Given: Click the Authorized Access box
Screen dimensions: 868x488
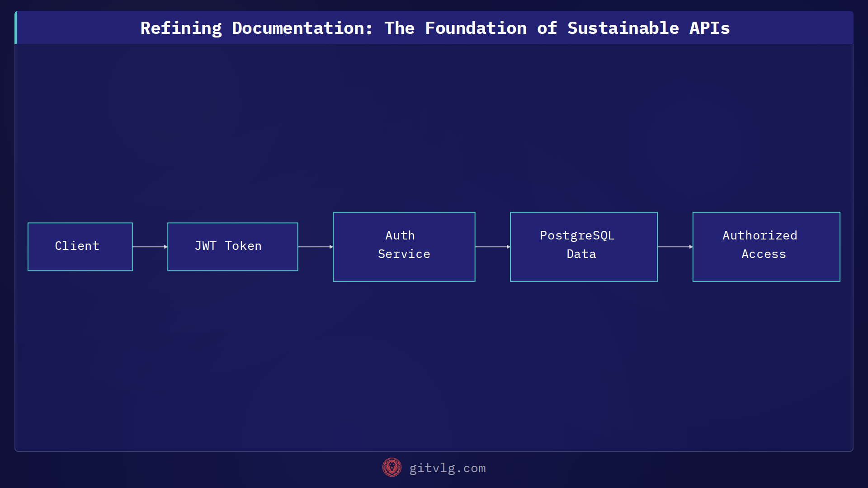Looking at the screenshot, I should coord(766,247).
